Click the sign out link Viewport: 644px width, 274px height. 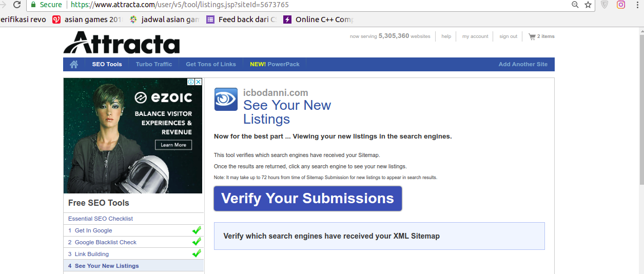pos(508,36)
